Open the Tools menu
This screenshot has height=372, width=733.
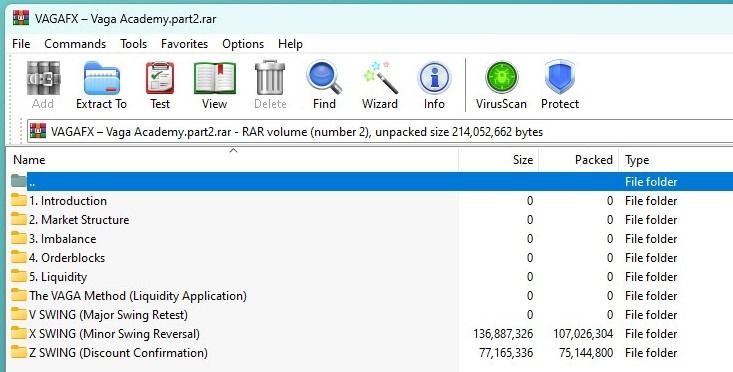[x=133, y=44]
